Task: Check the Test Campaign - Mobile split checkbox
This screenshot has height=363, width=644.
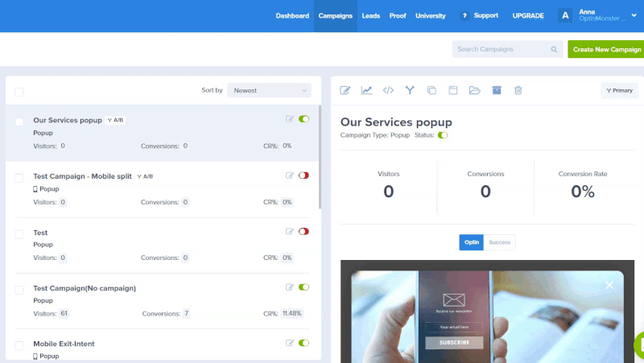Action: [19, 178]
